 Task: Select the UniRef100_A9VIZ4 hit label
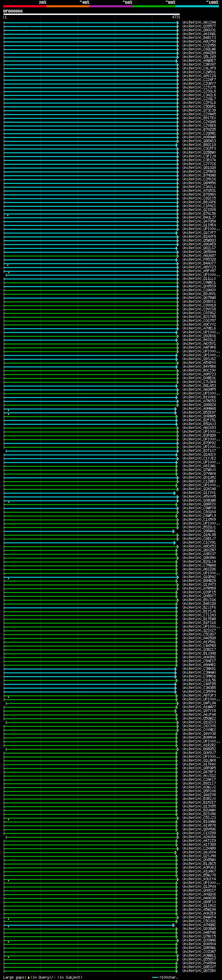199,76
